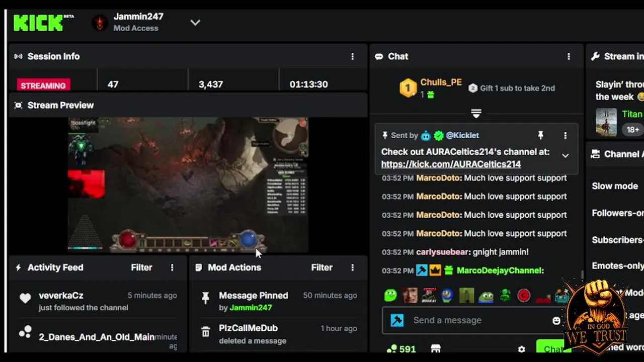Open Session Info three-dot menu

tap(352, 56)
